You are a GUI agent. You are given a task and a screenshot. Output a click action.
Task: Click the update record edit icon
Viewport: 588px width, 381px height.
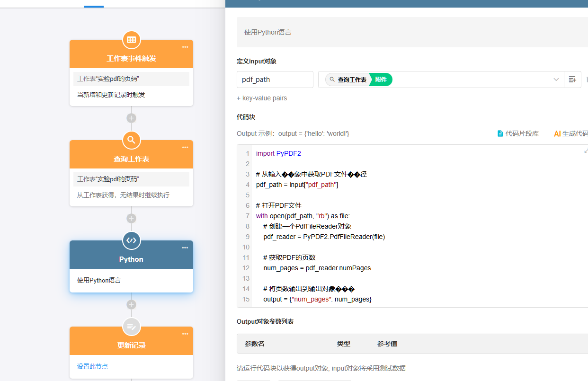[x=132, y=327]
